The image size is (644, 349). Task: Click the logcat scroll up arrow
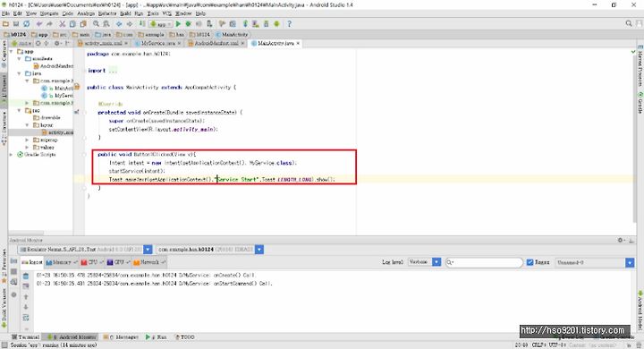(x=26, y=296)
